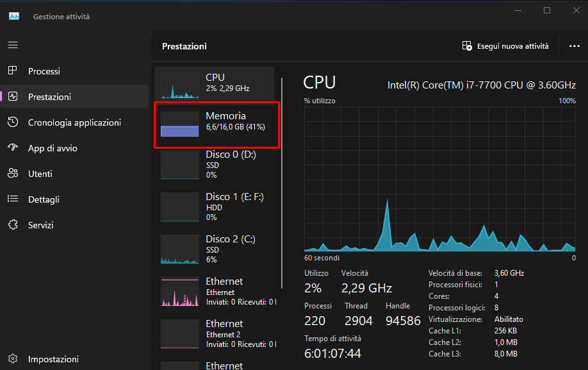
Task: Click the '60 secondi' graph axis label
Action: (322, 258)
